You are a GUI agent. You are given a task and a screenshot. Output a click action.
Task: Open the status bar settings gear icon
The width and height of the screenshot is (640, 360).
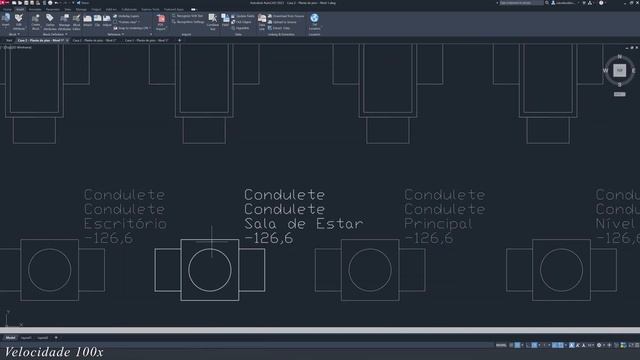click(599, 345)
